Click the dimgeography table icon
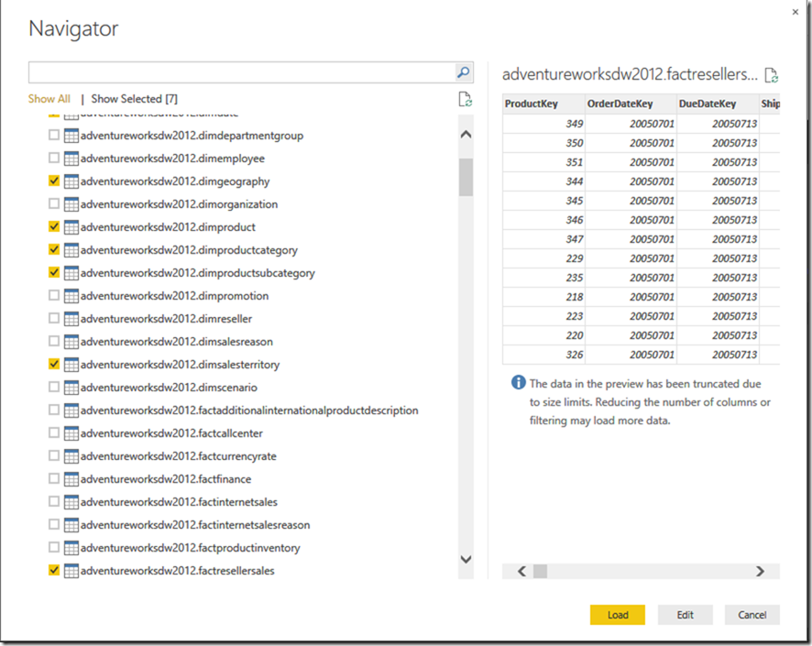 [x=71, y=181]
